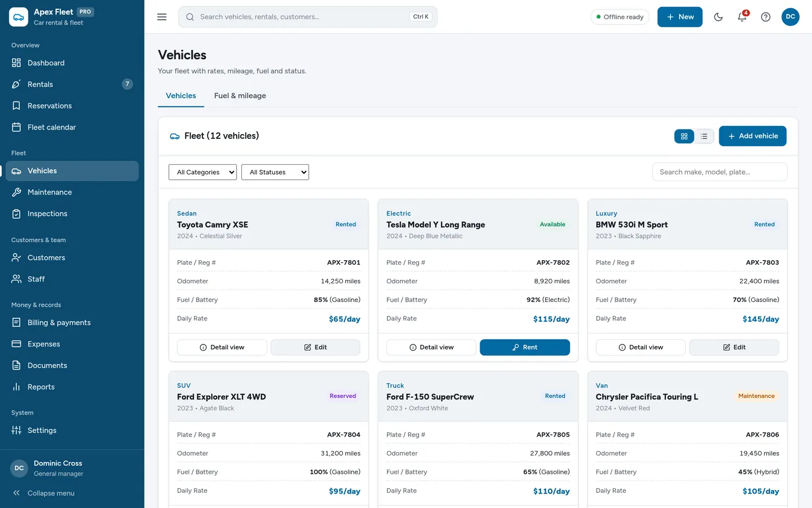This screenshot has width=812, height=508.
Task: Click Ford Explorer XLT 4WD title
Action: click(222, 397)
